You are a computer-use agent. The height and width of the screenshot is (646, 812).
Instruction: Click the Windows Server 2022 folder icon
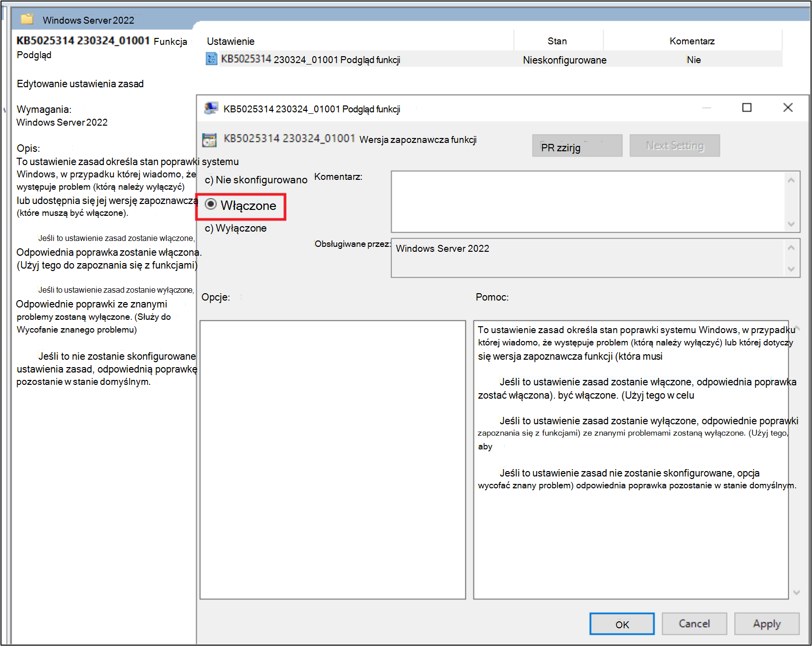[27, 19]
